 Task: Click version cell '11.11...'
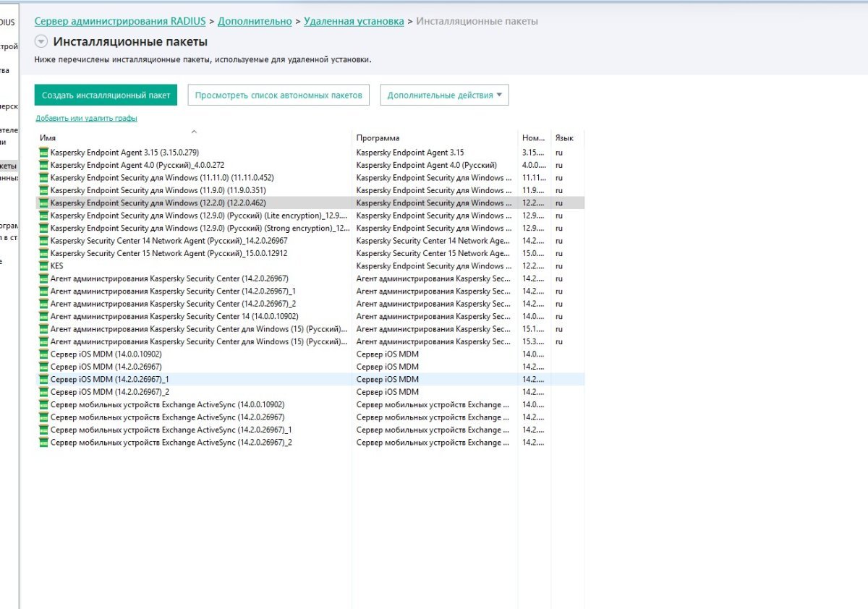coord(534,178)
